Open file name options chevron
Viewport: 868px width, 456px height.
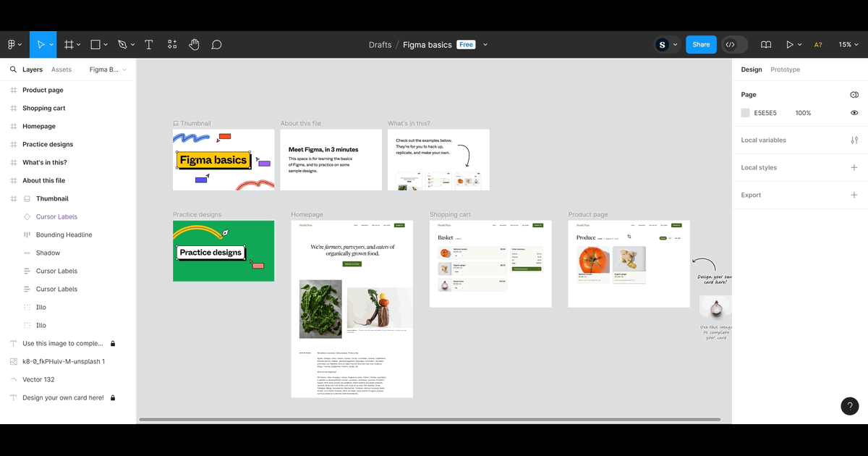pyautogui.click(x=485, y=44)
